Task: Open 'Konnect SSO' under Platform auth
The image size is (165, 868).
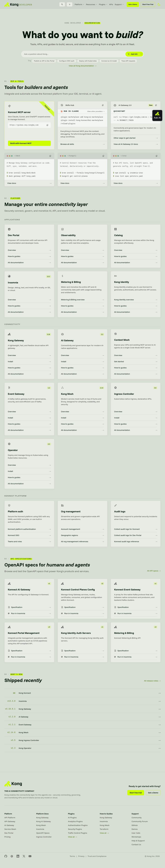Action: (x=29, y=535)
